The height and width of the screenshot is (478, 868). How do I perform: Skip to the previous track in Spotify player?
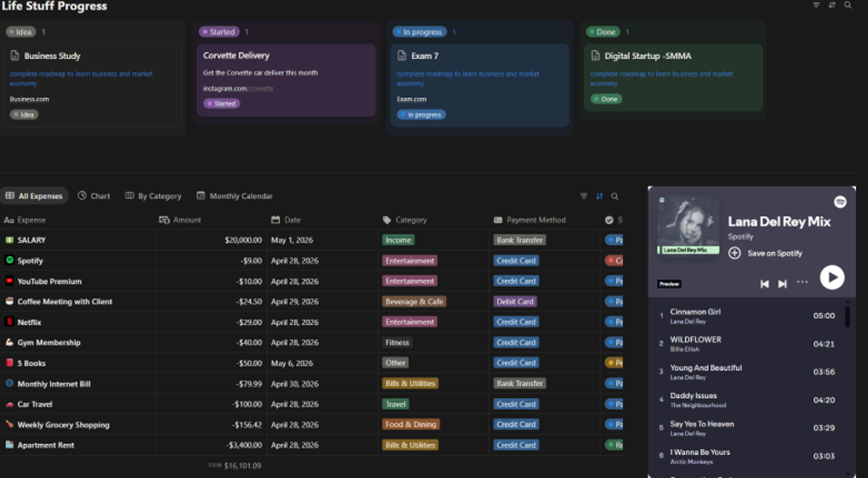point(764,284)
